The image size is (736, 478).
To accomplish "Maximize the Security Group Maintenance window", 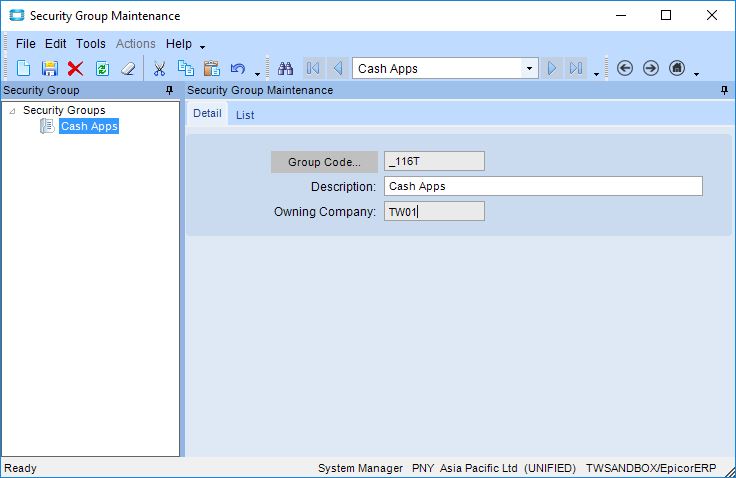I will 666,15.
